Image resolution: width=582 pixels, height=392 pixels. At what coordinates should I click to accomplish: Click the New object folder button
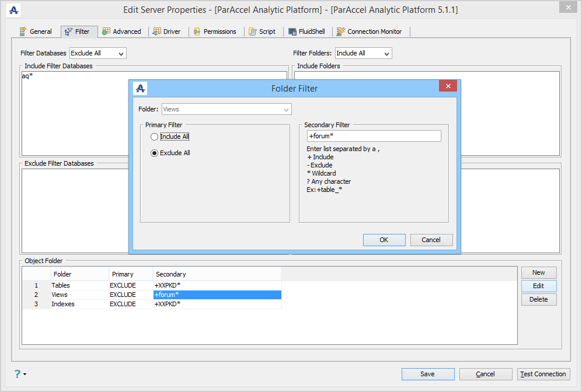[x=539, y=272]
